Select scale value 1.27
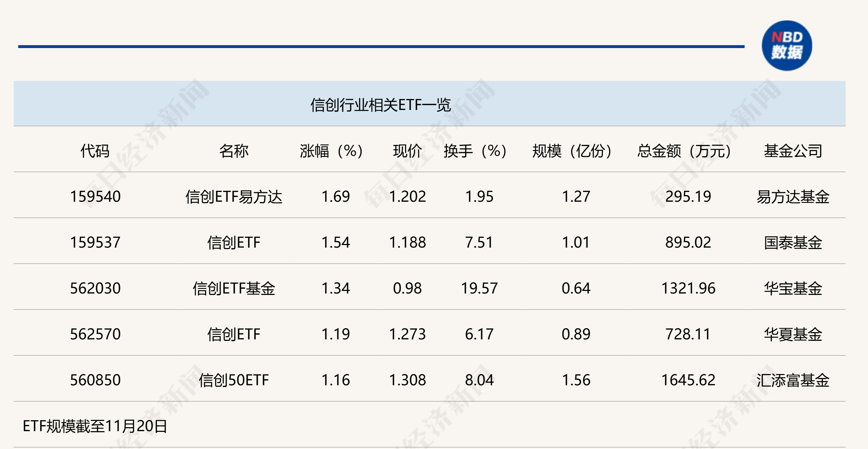Screen dimensions: 868x449 pyautogui.click(x=576, y=197)
